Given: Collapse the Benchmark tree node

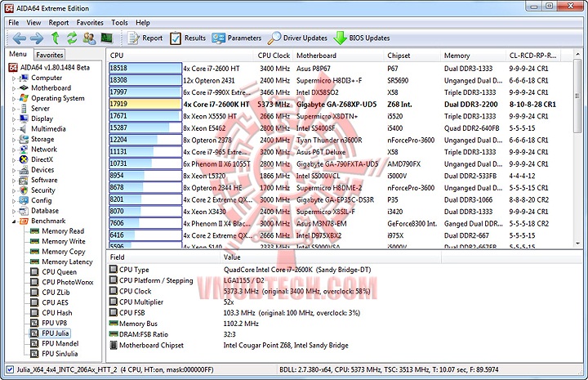Looking at the screenshot, I should pos(14,221).
